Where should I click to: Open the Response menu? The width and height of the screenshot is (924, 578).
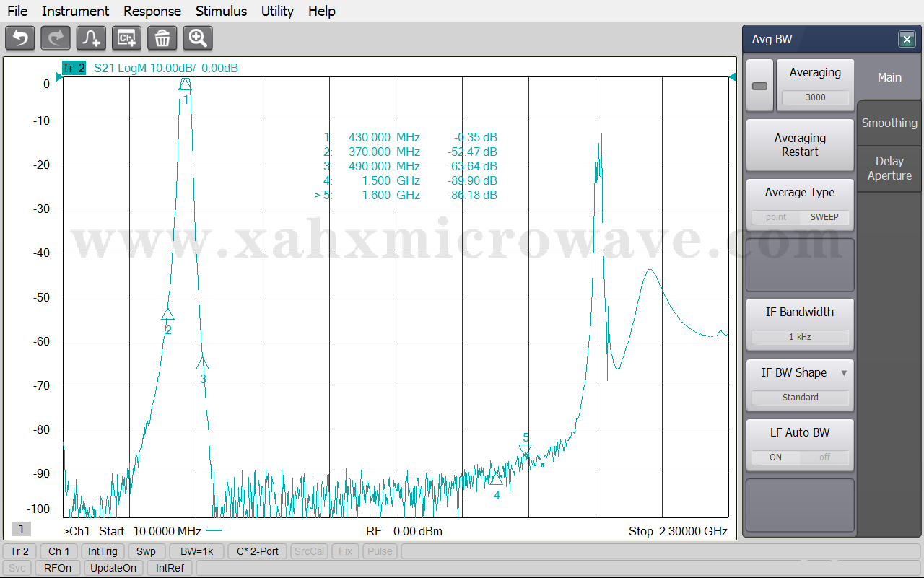(x=152, y=11)
